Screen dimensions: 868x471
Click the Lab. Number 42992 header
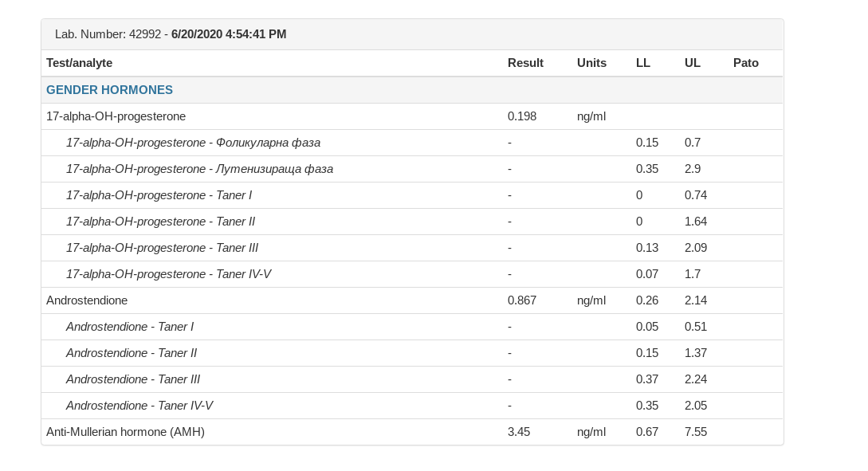click(171, 34)
